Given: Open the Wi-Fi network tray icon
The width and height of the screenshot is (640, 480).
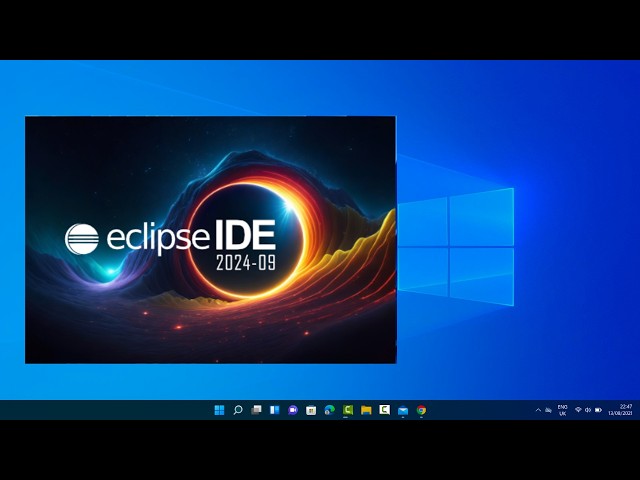Looking at the screenshot, I should pos(578,410).
